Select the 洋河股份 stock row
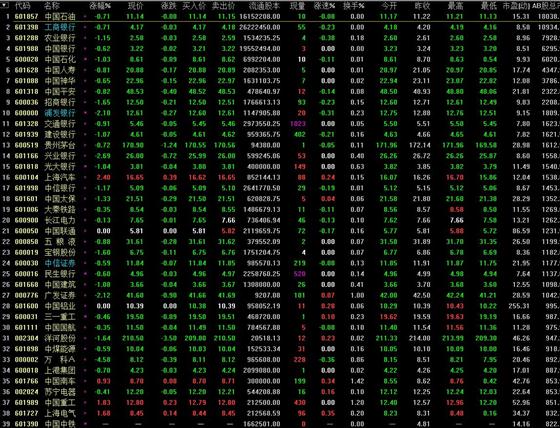560x428 pixels. point(280,338)
